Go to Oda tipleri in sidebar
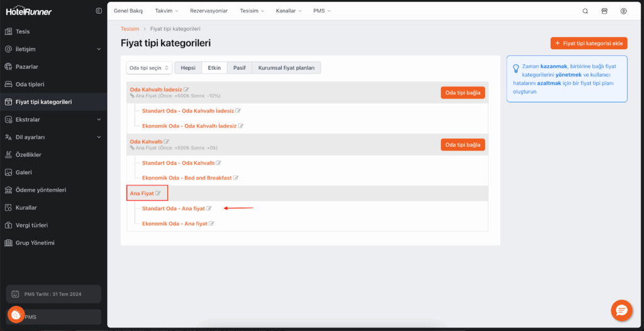The height and width of the screenshot is (331, 644). pos(30,84)
